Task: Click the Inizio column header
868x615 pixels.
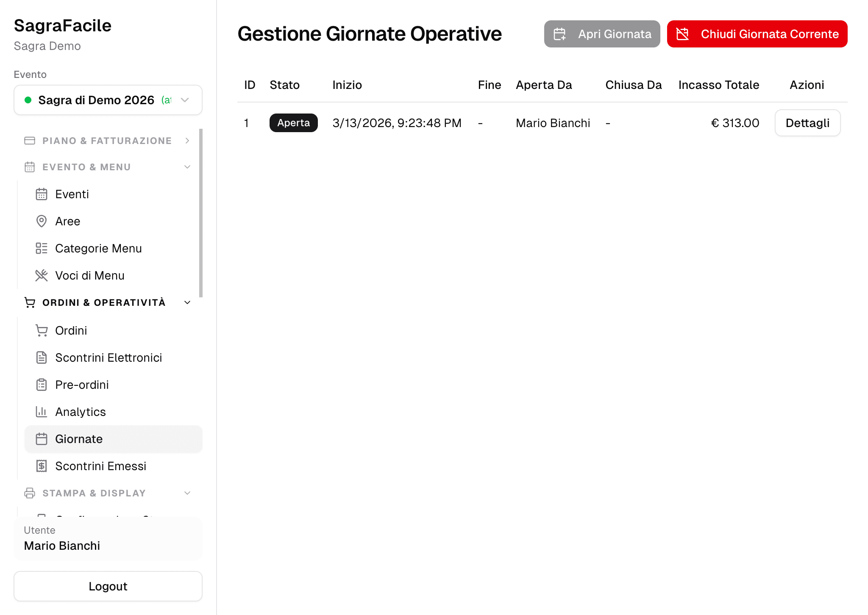Action: pos(347,85)
